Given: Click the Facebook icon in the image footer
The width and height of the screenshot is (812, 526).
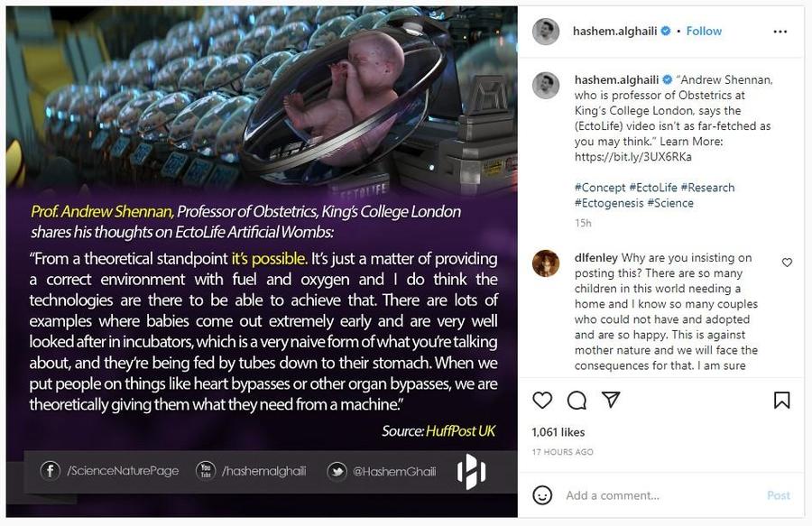Looking at the screenshot, I should (x=50, y=470).
